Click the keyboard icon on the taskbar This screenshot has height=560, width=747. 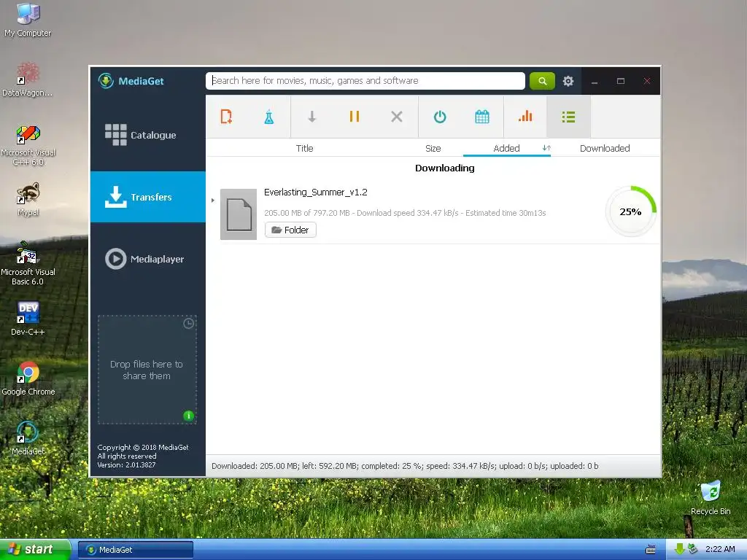[x=650, y=550]
